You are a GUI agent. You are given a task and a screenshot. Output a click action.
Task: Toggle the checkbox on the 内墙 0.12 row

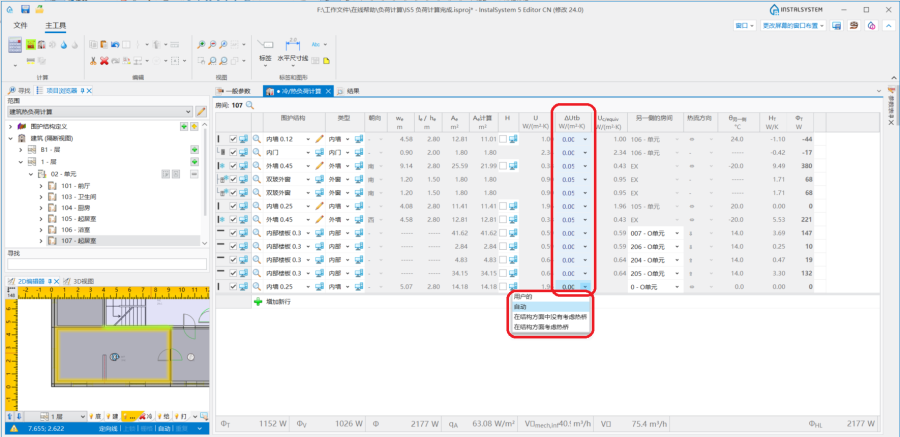(233, 138)
